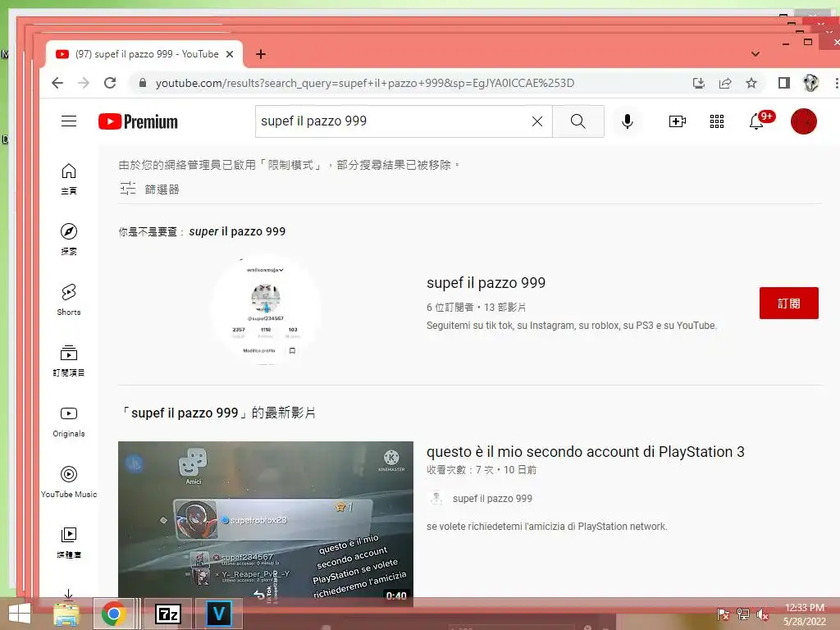Toggle Chrome side panel icon
840x630 pixels.
point(783,83)
